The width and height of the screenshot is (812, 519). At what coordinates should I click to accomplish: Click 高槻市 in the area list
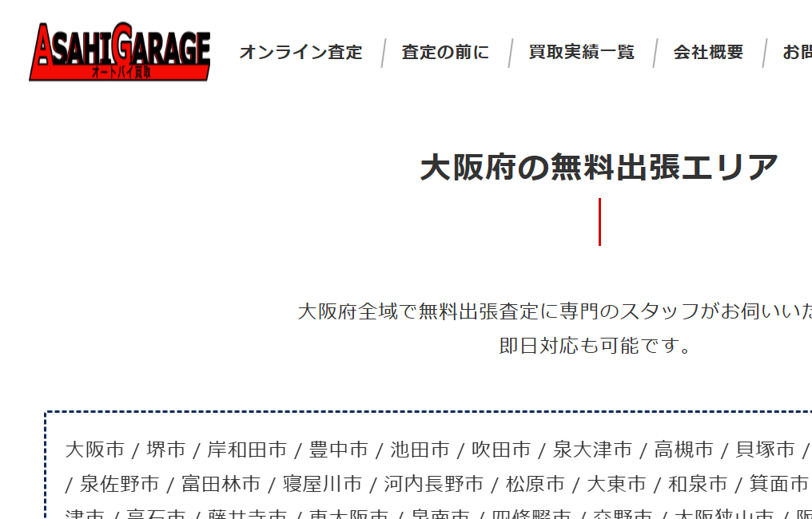pos(683,450)
